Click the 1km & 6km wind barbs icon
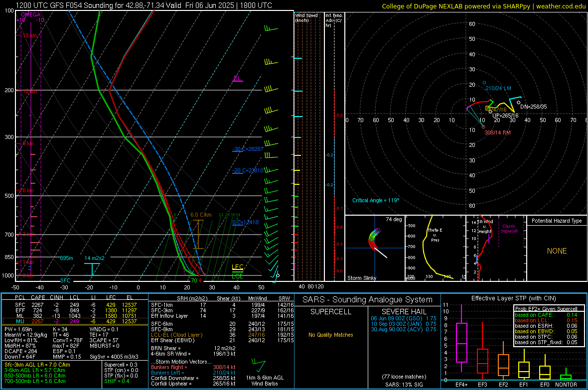The image size is (588, 390). (259, 365)
